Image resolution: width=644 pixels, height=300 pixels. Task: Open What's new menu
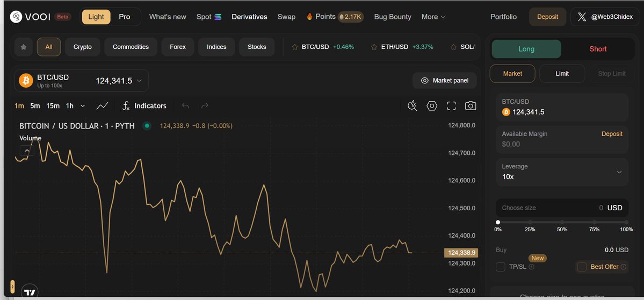[168, 17]
